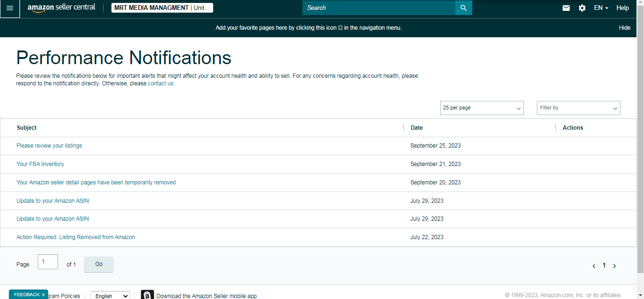Open the hamburger navigation menu
Screen dimensions: 644x299
pyautogui.click(x=10, y=8)
